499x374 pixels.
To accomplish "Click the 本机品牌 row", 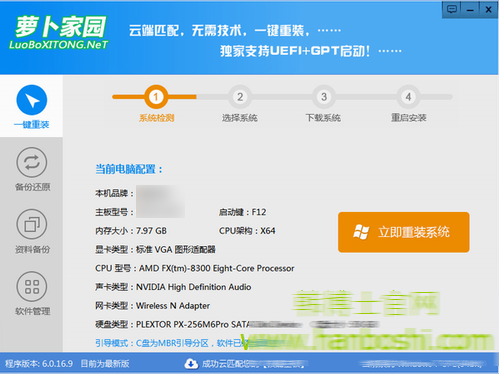I will (x=140, y=193).
